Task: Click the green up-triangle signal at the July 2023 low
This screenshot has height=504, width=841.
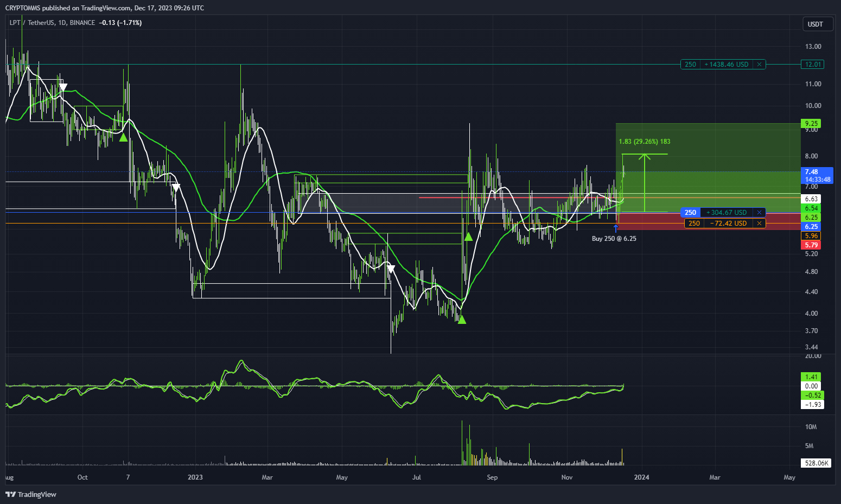Action: 462,320
